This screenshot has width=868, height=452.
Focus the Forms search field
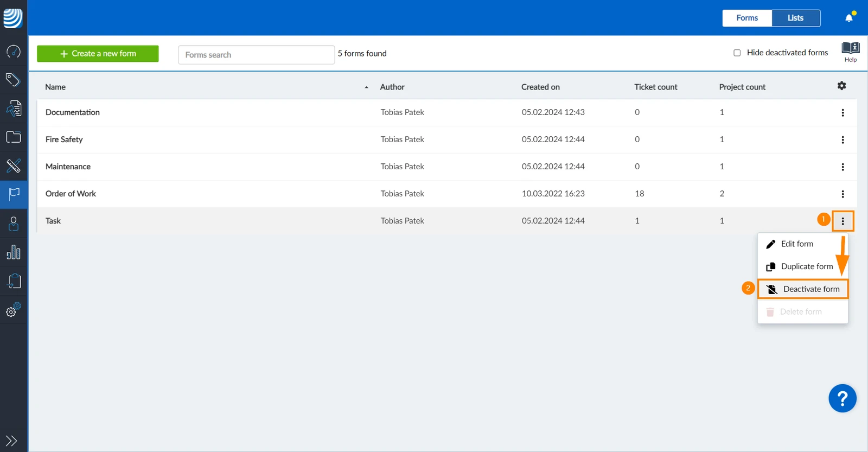pos(256,55)
